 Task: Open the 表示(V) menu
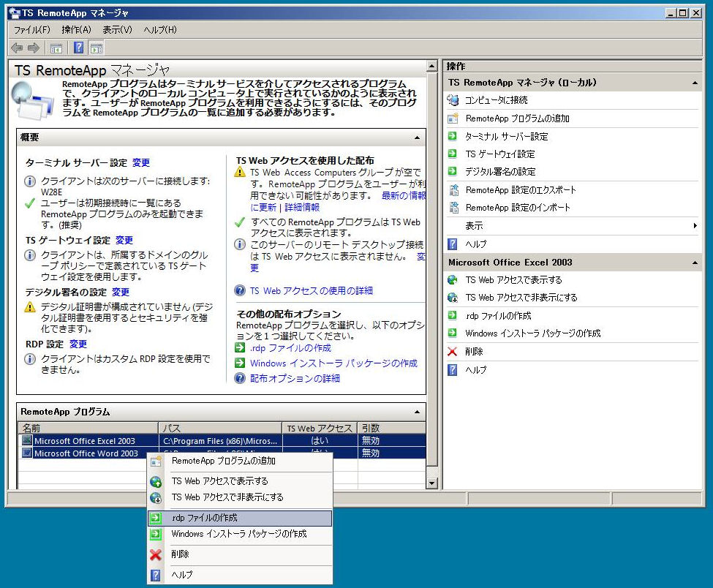point(117,30)
